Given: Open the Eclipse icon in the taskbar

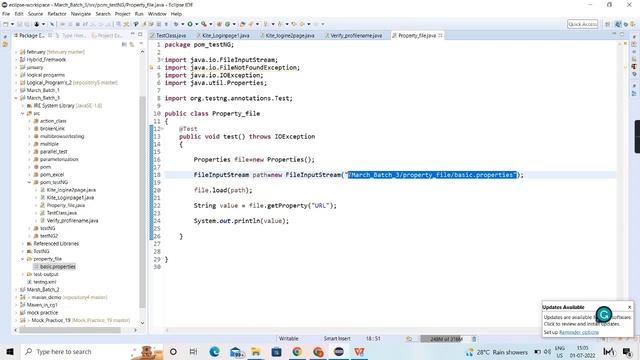Looking at the screenshot, I should pos(338,351).
